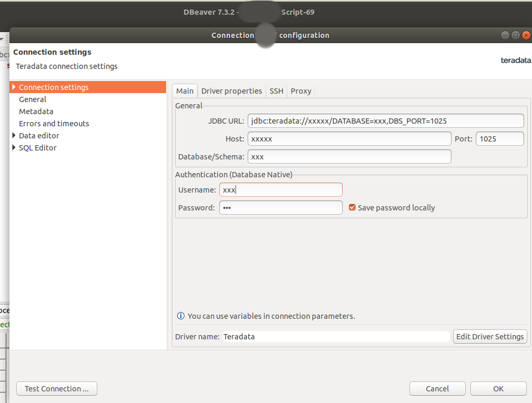Click the Password field
This screenshot has height=403, width=532.
pyautogui.click(x=281, y=207)
